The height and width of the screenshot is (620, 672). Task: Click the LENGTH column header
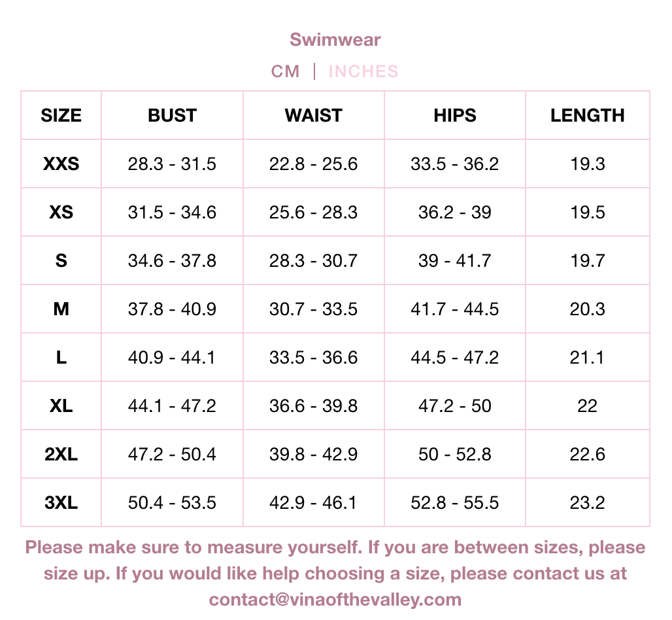(x=587, y=116)
